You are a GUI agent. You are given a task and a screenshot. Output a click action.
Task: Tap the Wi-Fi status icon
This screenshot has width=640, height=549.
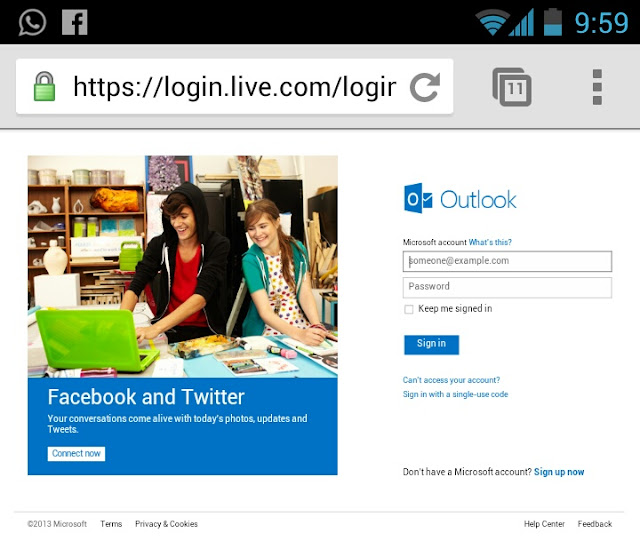pos(493,22)
